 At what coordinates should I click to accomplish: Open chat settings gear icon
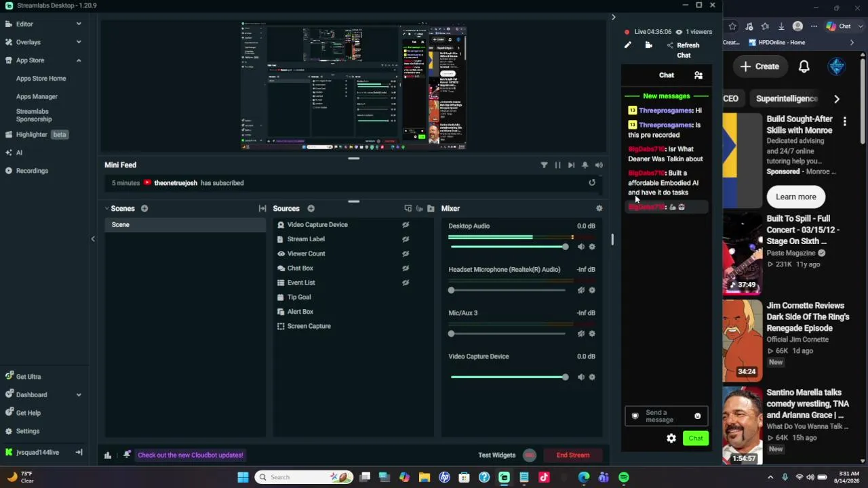671,439
